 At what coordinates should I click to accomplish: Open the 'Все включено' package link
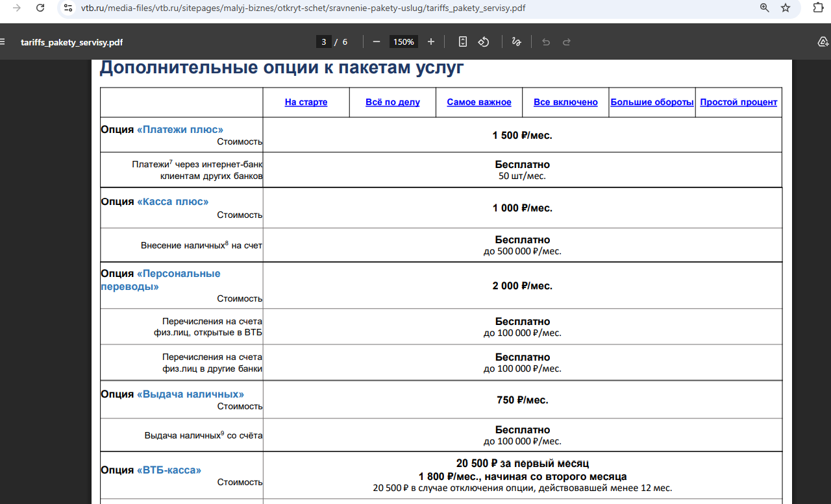(x=565, y=102)
